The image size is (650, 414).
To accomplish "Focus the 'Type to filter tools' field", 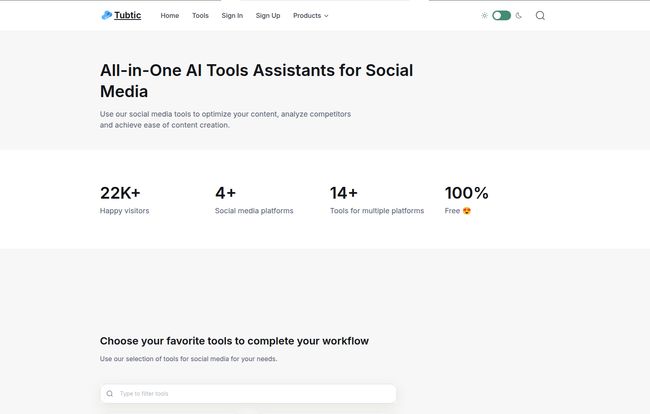I will (248, 393).
